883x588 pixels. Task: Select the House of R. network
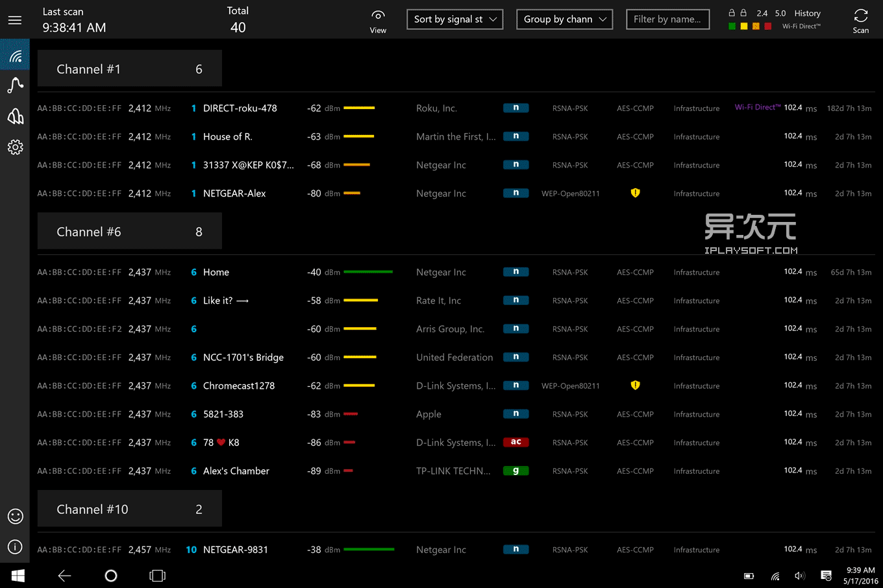click(x=227, y=137)
